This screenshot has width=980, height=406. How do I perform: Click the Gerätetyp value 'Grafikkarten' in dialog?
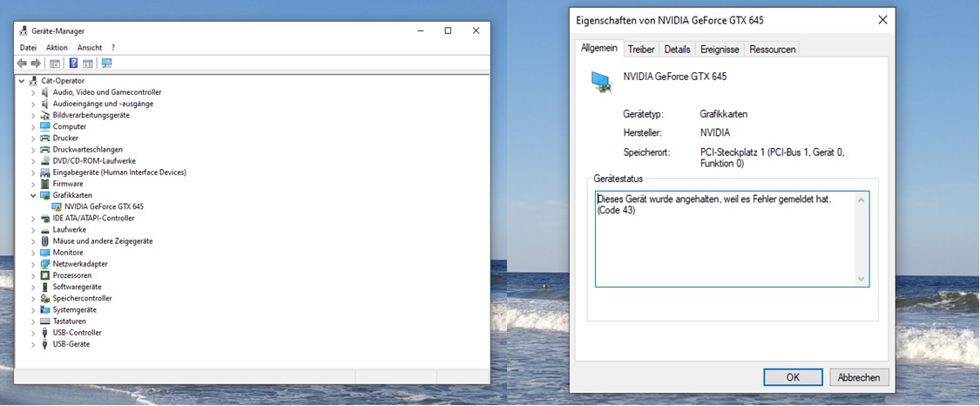point(724,114)
